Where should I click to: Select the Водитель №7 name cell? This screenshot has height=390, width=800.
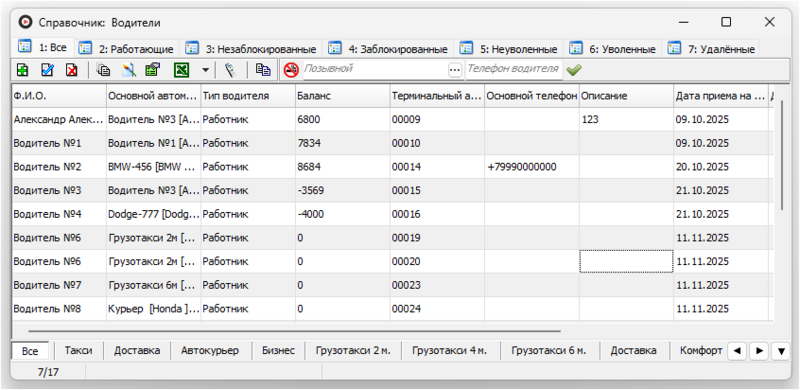(x=59, y=285)
